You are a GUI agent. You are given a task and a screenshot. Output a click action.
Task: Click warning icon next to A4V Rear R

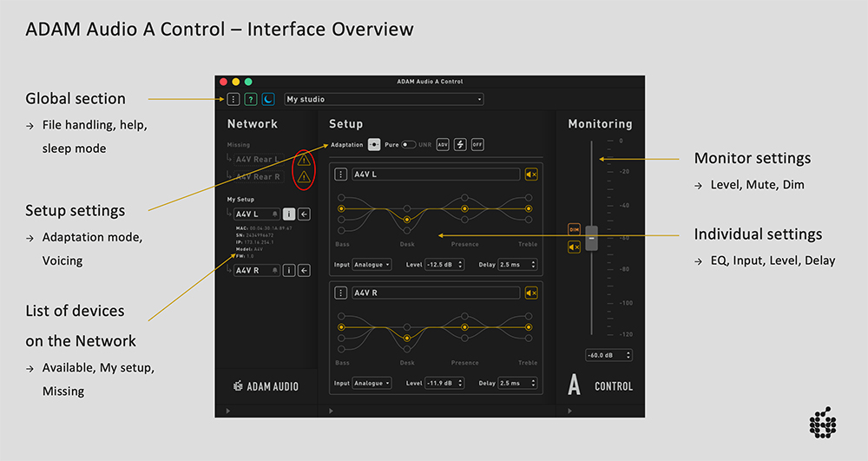point(304,177)
